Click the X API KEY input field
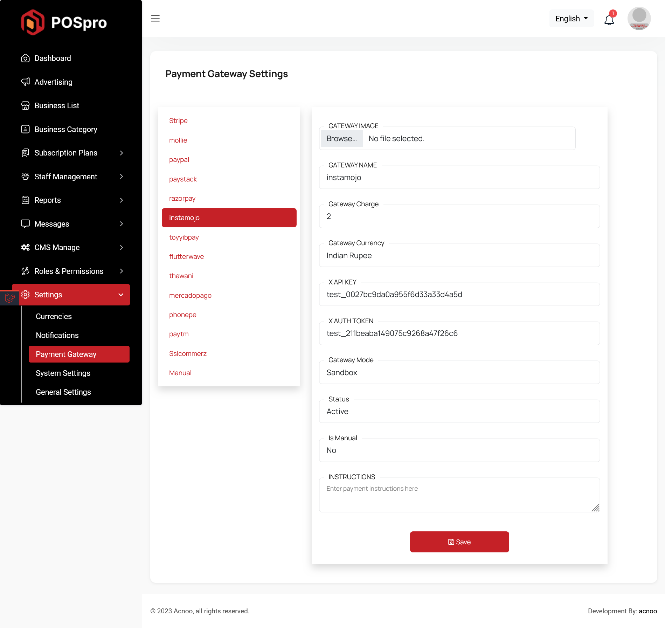672x634 pixels. coord(459,294)
